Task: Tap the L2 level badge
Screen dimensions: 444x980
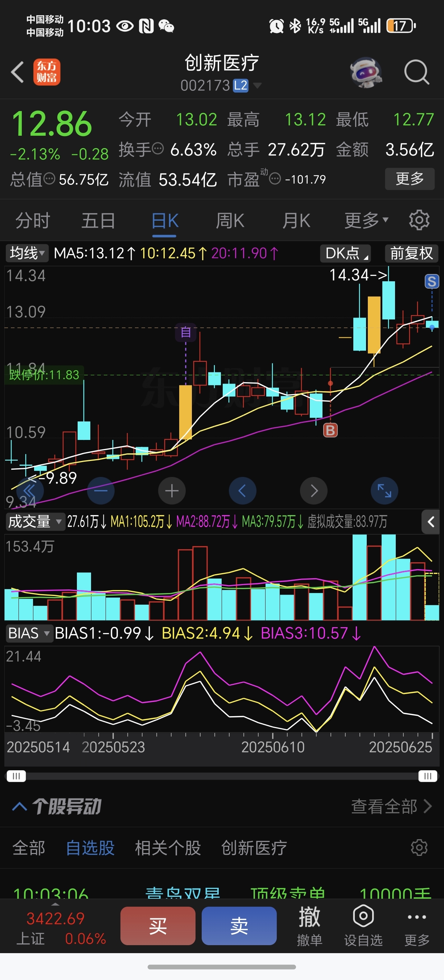Action: (240, 86)
